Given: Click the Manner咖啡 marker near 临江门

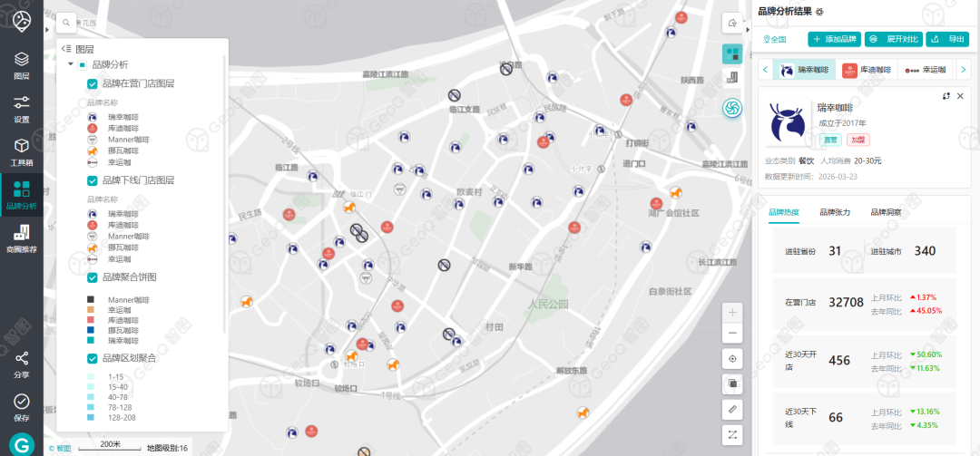Looking at the screenshot, I should coord(398,188).
